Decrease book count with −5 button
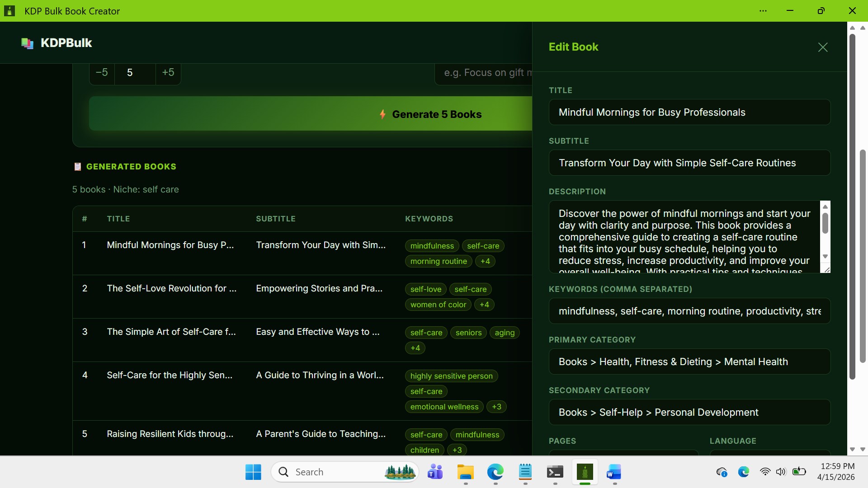Viewport: 868px width, 488px height. (x=102, y=72)
